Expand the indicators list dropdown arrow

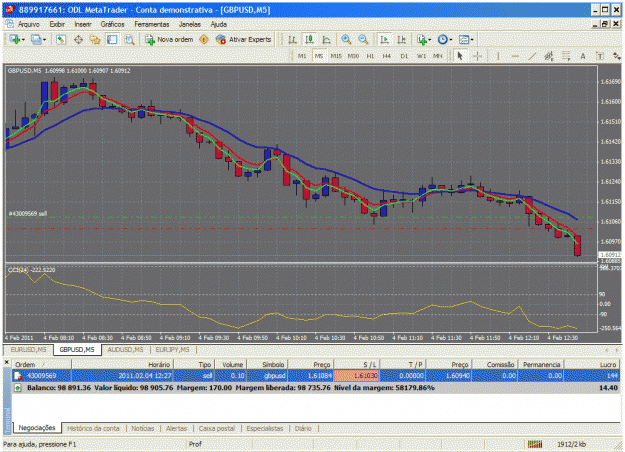(x=430, y=40)
